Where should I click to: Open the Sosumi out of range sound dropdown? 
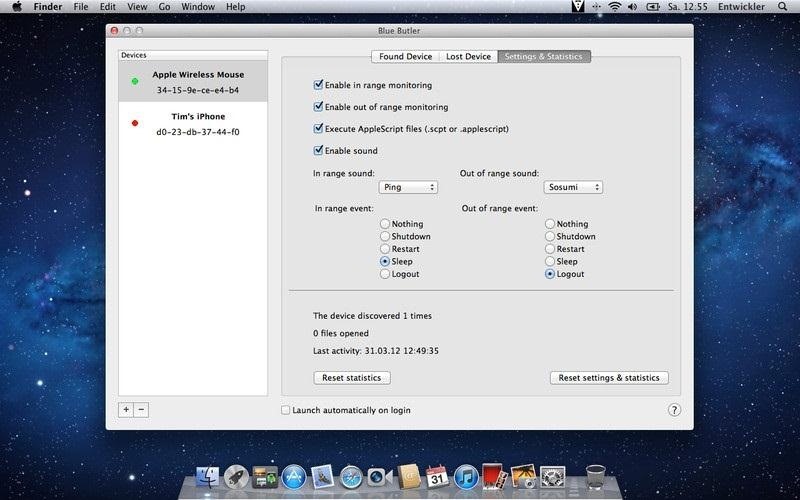point(573,187)
